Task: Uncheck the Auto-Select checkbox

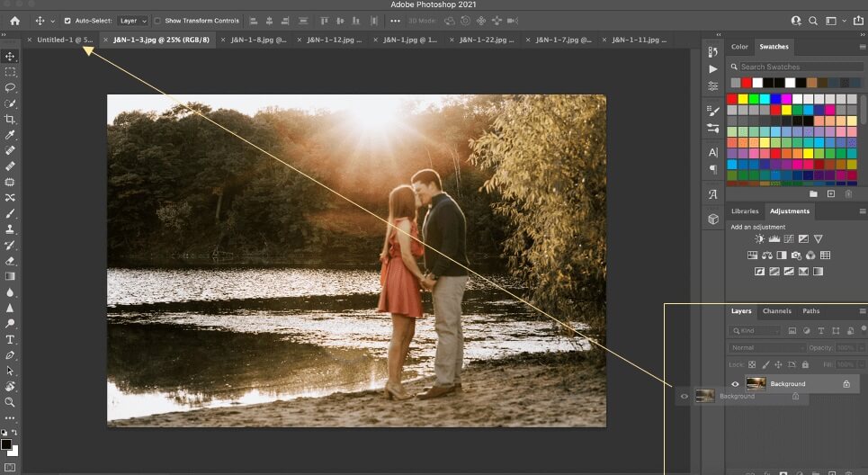Action: point(67,21)
